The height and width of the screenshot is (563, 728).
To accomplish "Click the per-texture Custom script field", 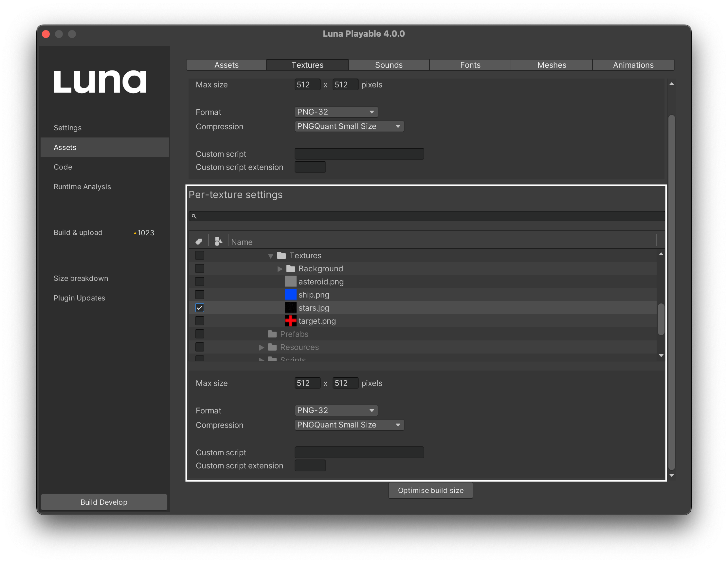I will 359,452.
